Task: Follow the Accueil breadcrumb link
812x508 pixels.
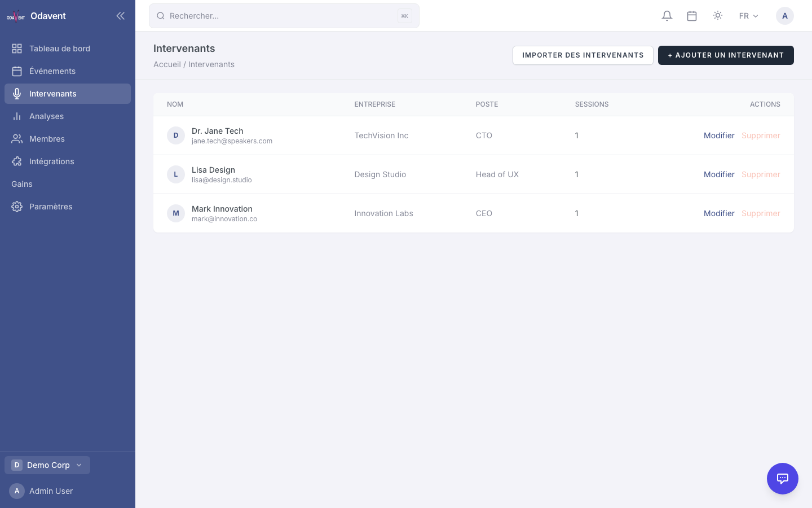Action: 167,64
